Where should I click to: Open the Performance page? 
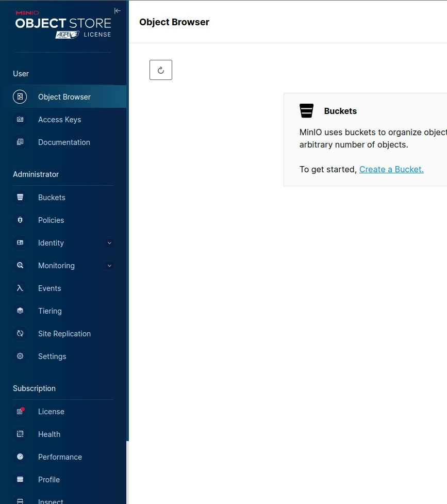[63, 457]
